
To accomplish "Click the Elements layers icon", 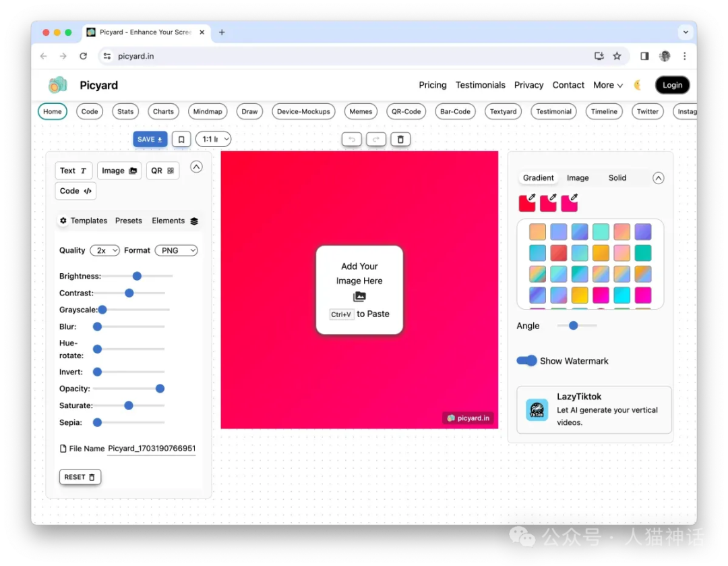I will (x=194, y=221).
